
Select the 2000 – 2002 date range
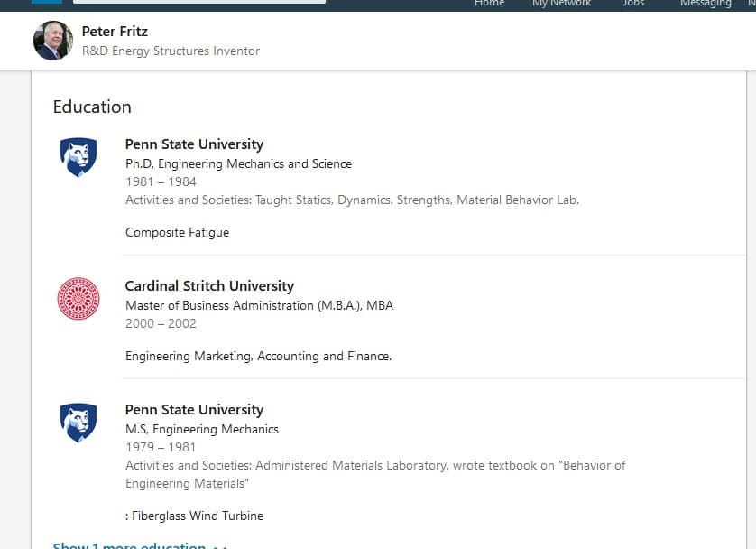coord(161,323)
